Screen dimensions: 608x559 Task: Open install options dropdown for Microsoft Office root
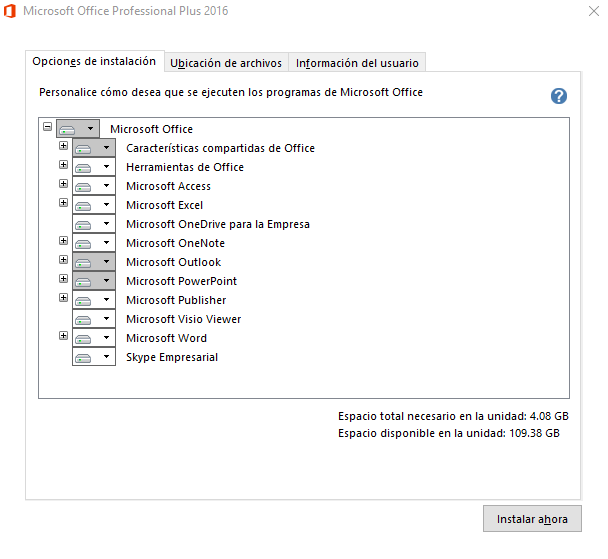pyautogui.click(x=78, y=129)
